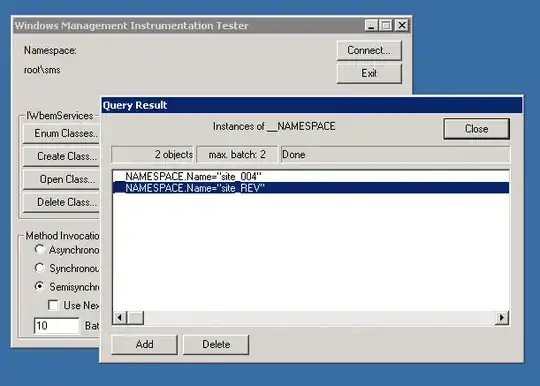Screen dimensions: 540x386
Task: Minimize the WMI Tester window
Action: coord(371,25)
